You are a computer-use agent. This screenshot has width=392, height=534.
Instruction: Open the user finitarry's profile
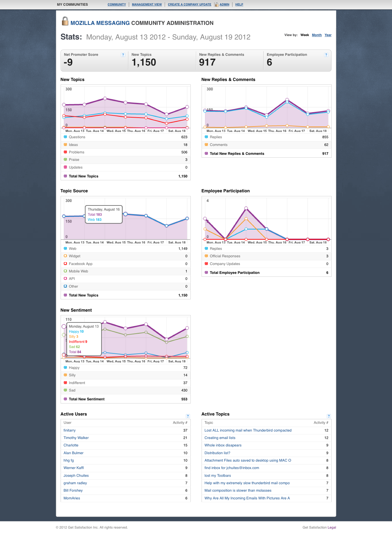pos(69,430)
